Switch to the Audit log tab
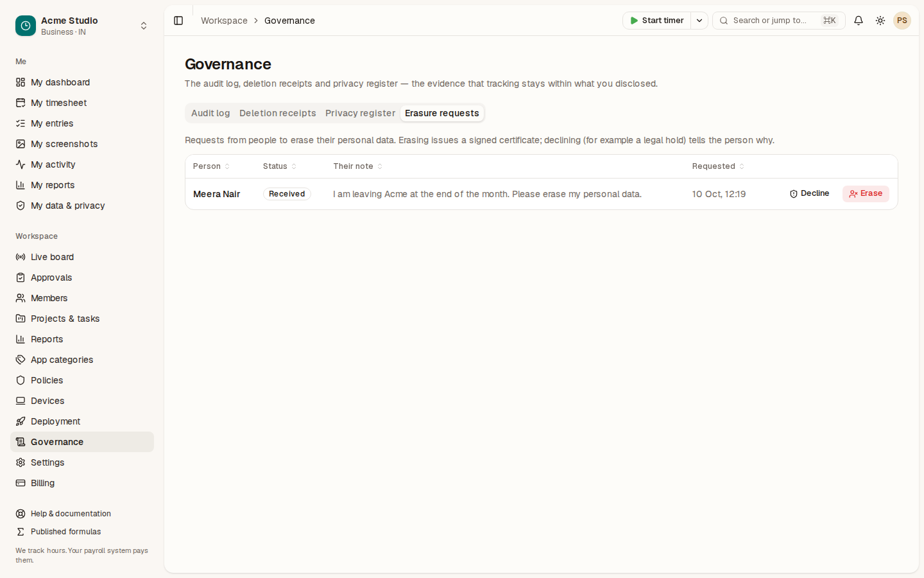This screenshot has height=578, width=924. [210, 113]
